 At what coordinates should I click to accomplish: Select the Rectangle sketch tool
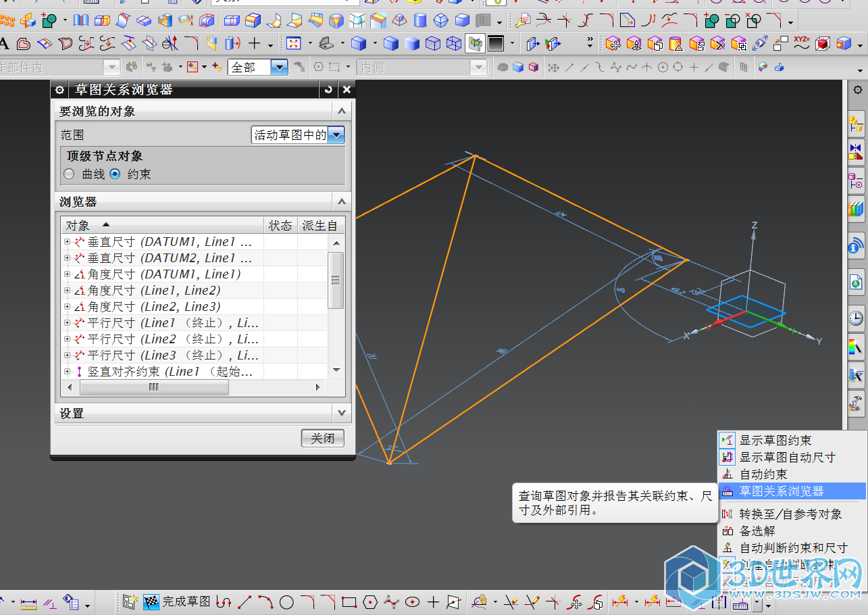point(349,601)
